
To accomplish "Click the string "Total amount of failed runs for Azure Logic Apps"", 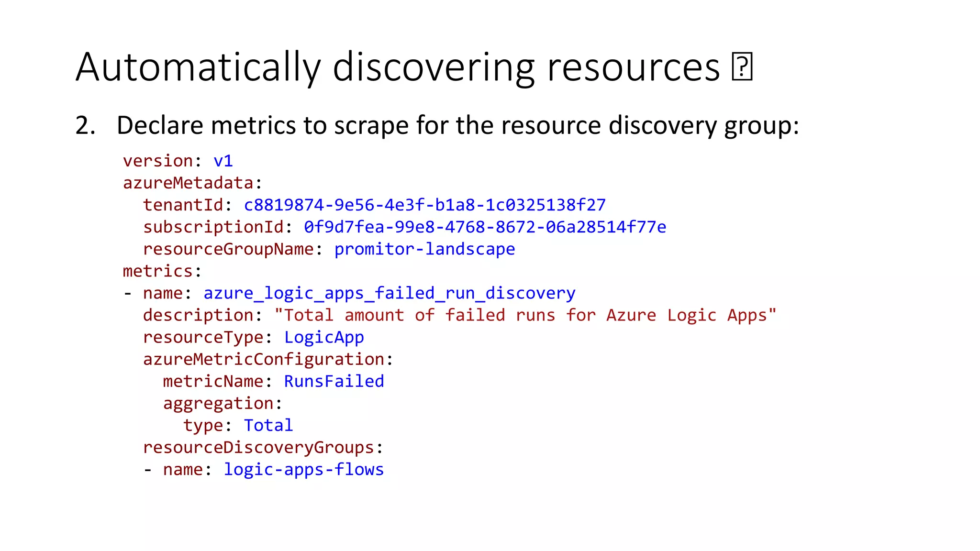I will (525, 315).
